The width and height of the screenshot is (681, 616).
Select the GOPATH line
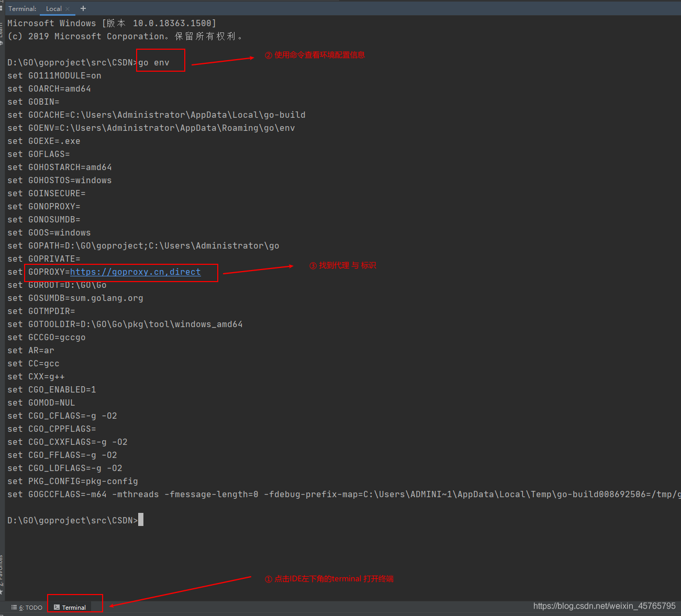click(x=143, y=245)
